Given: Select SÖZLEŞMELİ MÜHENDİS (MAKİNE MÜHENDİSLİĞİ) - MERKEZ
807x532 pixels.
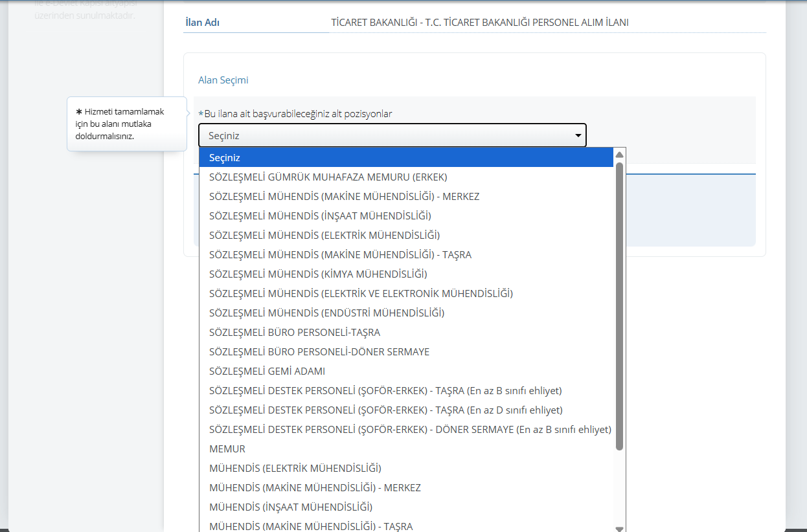Looking at the screenshot, I should [x=344, y=197].
